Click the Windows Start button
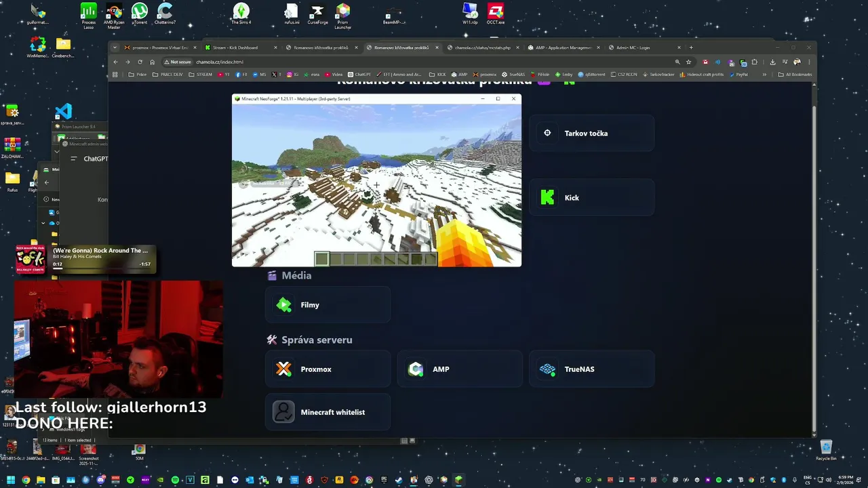Viewport: 868px width, 488px height. pos(9,480)
